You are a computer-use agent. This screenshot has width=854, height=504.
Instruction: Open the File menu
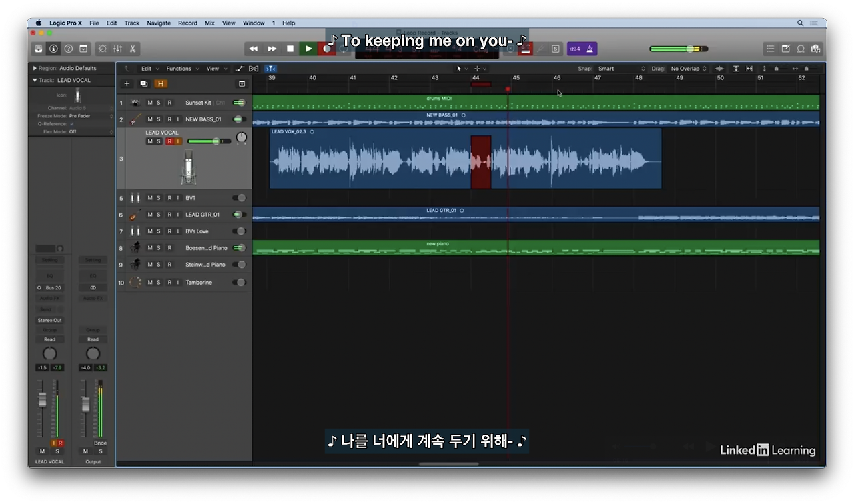(x=94, y=23)
